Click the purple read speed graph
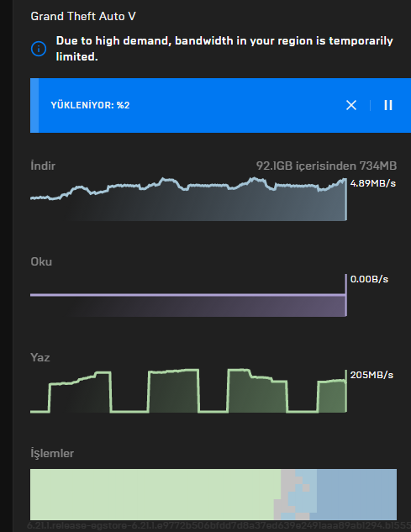The width and height of the screenshot is (411, 532). pyautogui.click(x=189, y=296)
